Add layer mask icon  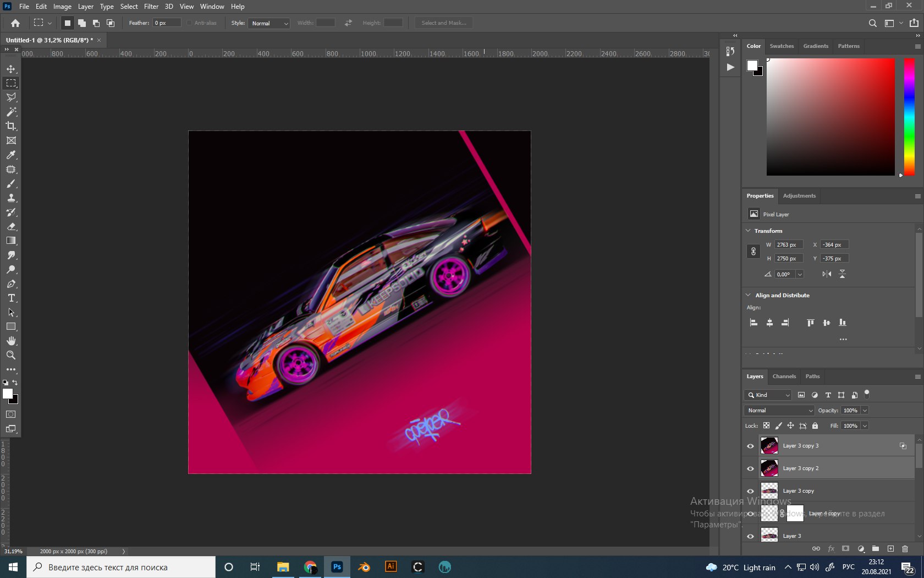point(846,549)
